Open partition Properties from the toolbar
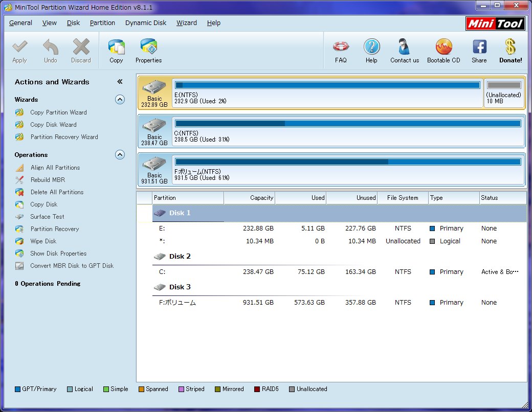This screenshot has height=412, width=532. (x=148, y=51)
